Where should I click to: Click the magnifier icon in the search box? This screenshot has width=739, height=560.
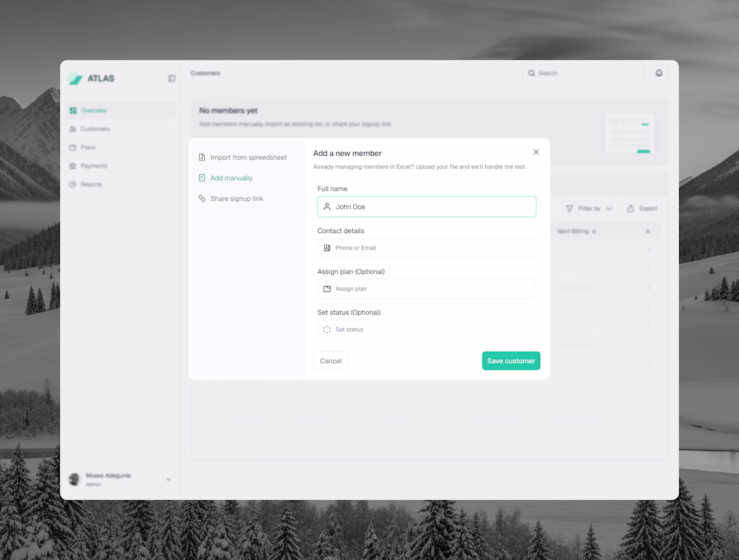pyautogui.click(x=531, y=73)
